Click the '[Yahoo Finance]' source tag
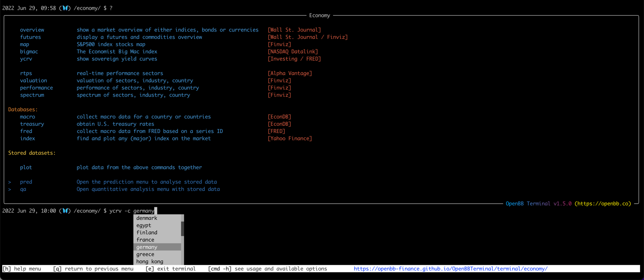The height and width of the screenshot is (280, 644). click(x=290, y=139)
